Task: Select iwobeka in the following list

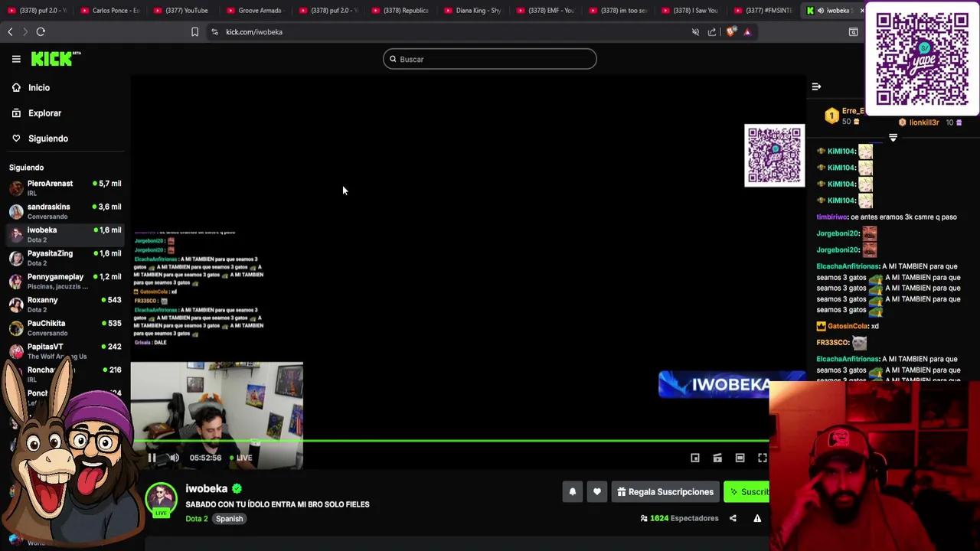Action: (x=65, y=234)
